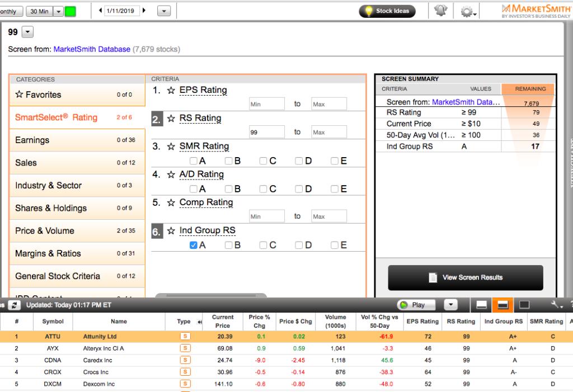Click the Comp Rating Min field
This screenshot has height=392, width=573.
point(267,216)
